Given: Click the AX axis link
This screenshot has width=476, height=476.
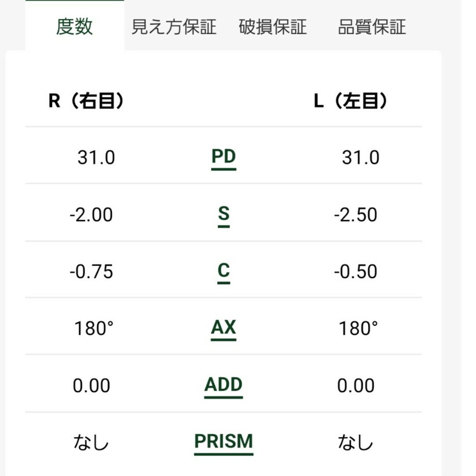Looking at the screenshot, I should coord(224,330).
